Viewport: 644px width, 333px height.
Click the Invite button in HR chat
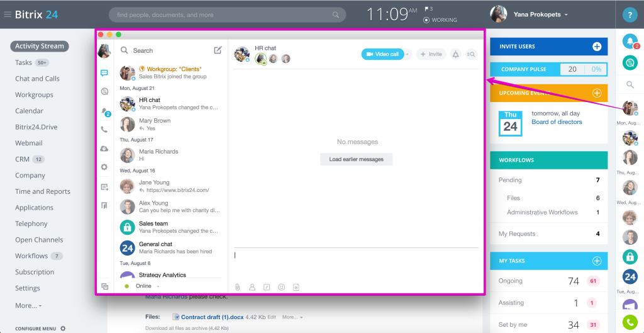pyautogui.click(x=431, y=54)
